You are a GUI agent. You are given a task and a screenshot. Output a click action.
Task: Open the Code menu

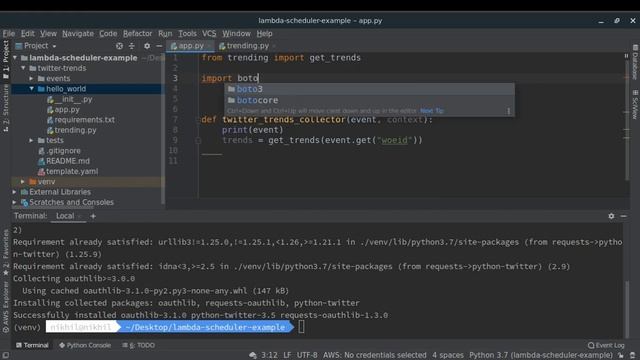[x=108, y=33]
